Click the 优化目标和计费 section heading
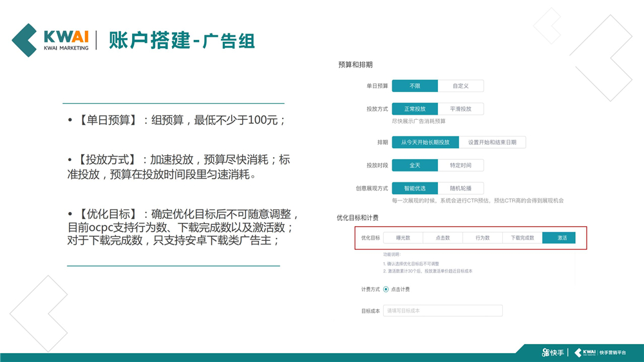 (x=357, y=218)
